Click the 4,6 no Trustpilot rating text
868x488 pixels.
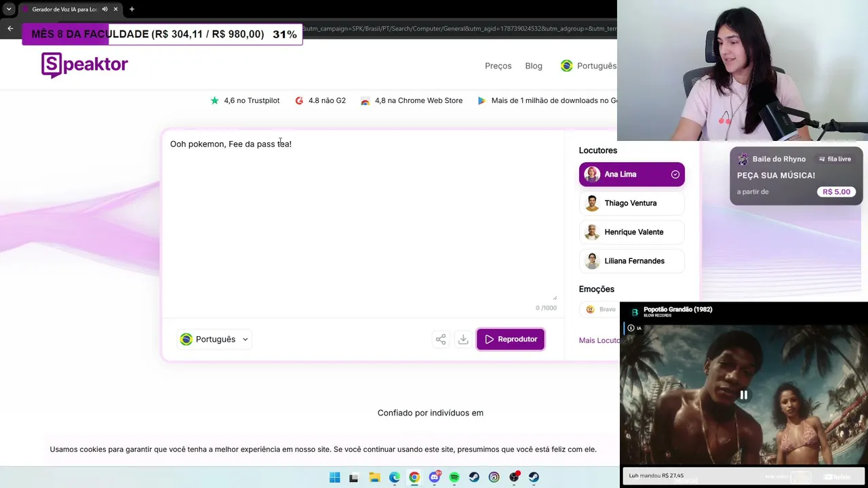pos(252,100)
